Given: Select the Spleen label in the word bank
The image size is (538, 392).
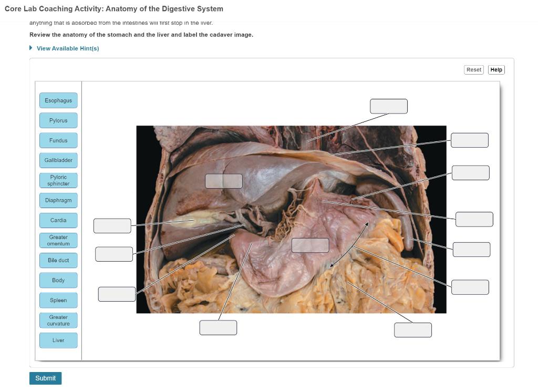Looking at the screenshot, I should (x=58, y=300).
